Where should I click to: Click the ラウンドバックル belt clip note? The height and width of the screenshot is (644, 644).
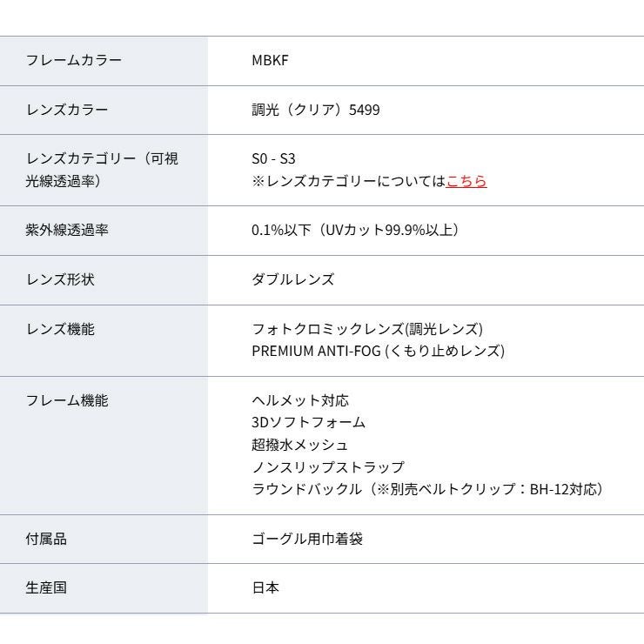pos(427,490)
